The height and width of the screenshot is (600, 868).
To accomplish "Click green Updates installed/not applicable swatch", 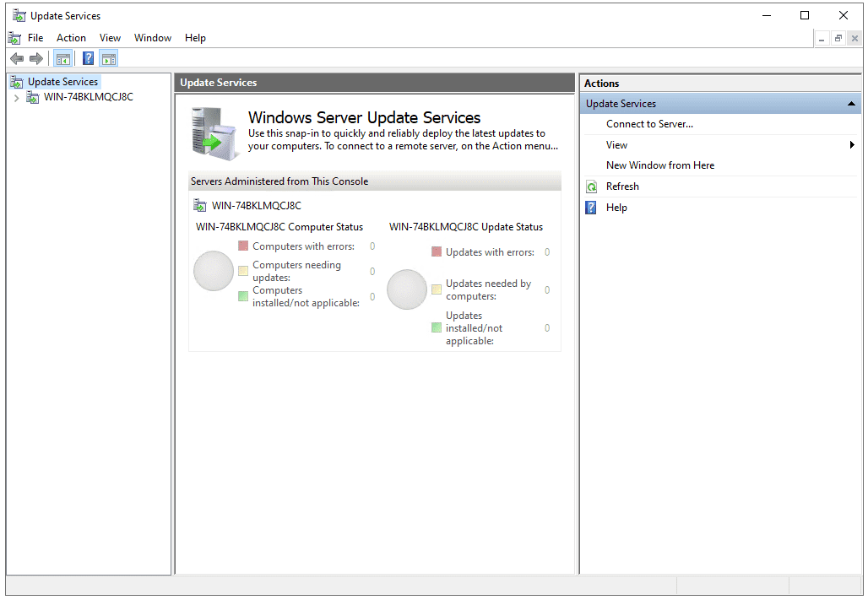I will coord(437,327).
